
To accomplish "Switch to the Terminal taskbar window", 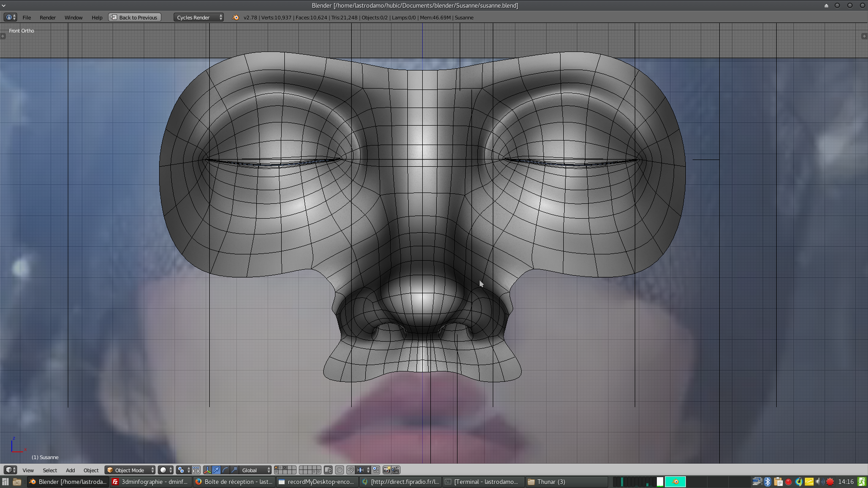I will pos(484,482).
